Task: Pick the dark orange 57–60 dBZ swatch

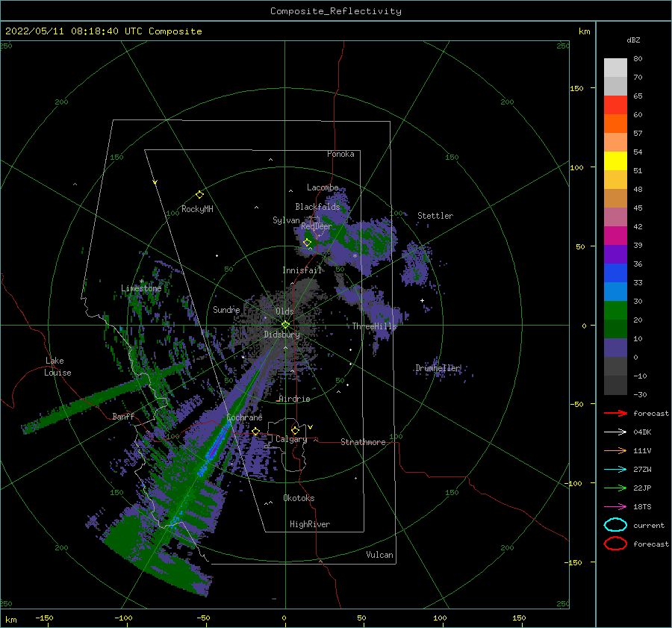Action: [x=615, y=124]
